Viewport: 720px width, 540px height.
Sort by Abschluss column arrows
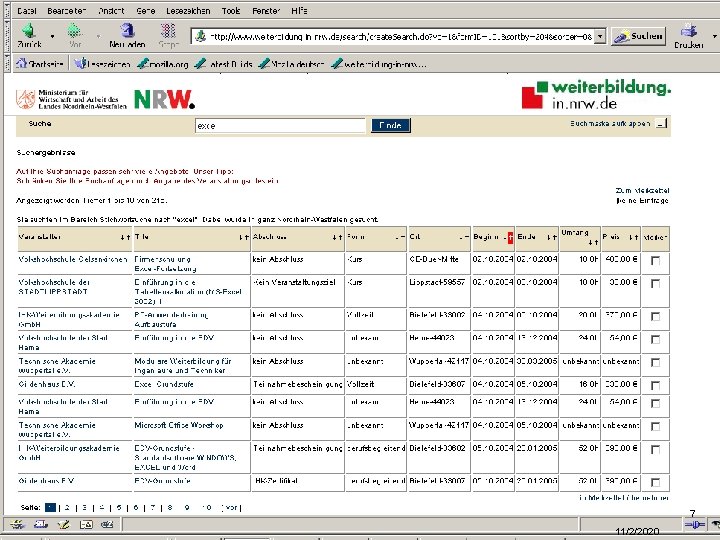tap(338, 237)
